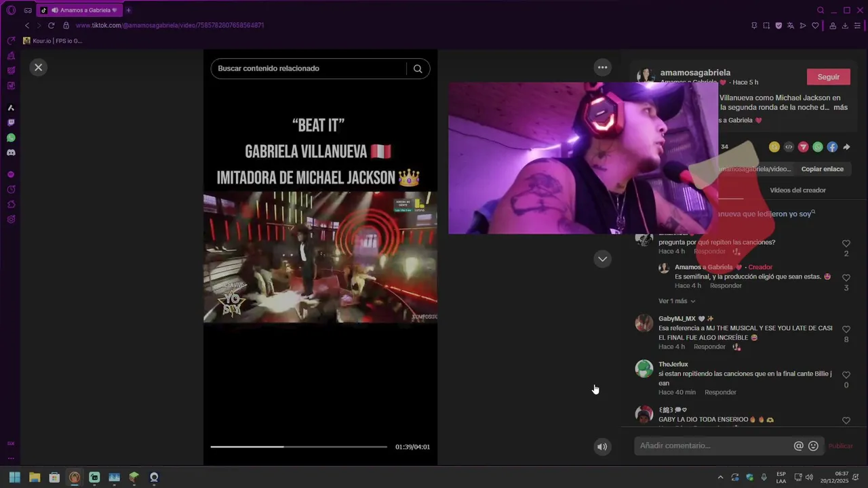
Task: Open Discord in Opera sidebar
Action: 11,152
